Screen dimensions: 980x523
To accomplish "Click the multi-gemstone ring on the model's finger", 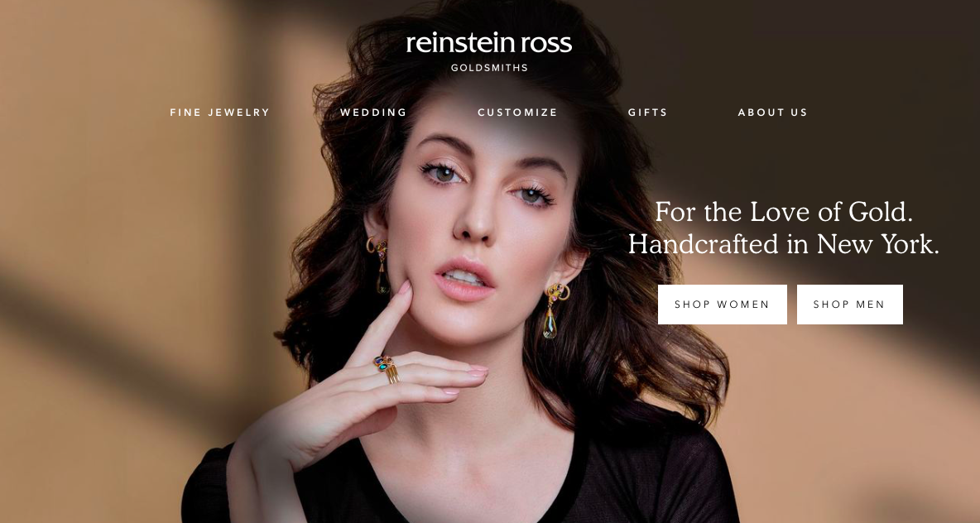I will coord(387,367).
